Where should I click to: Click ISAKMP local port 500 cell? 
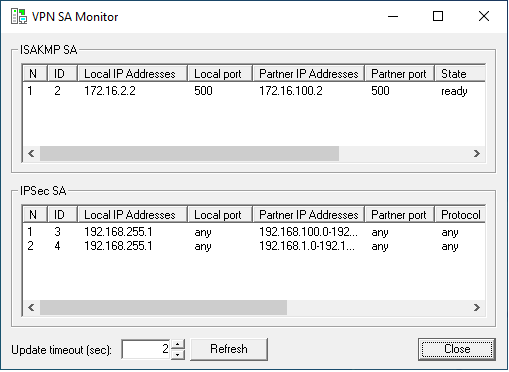pyautogui.click(x=203, y=91)
